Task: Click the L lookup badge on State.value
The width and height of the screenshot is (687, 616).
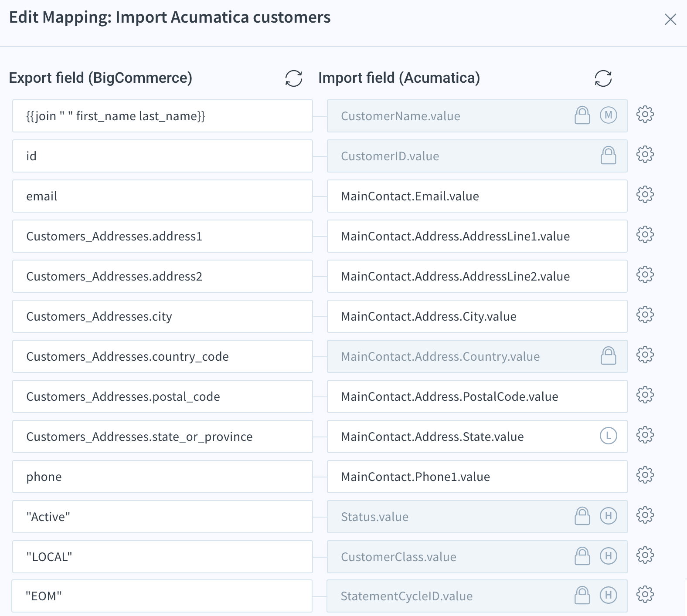Action: coord(609,436)
